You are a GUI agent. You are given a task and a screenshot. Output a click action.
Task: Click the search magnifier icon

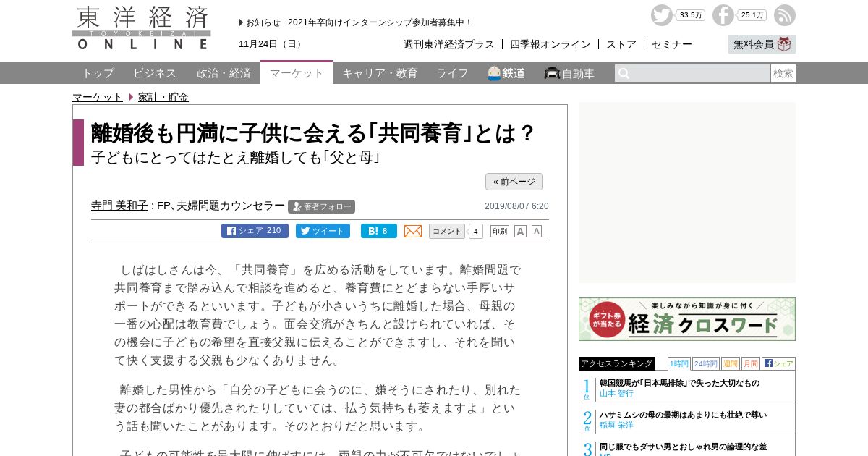click(624, 73)
